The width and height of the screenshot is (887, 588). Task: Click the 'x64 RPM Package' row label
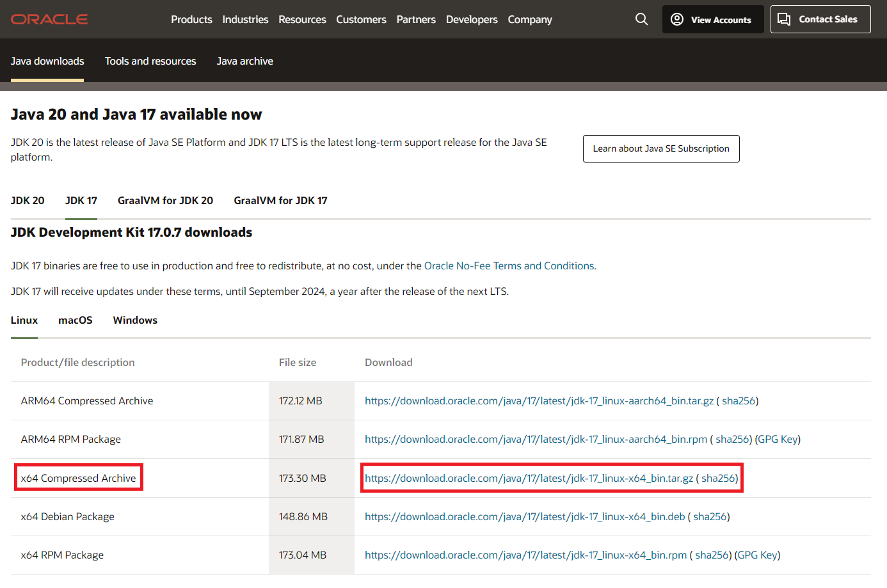(62, 555)
